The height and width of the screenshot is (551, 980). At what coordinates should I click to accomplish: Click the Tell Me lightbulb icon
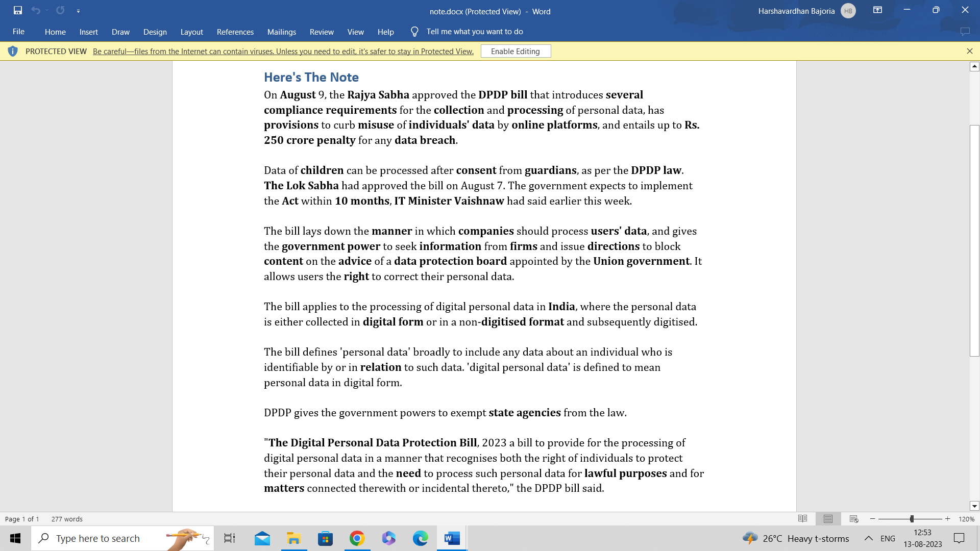[x=414, y=32]
